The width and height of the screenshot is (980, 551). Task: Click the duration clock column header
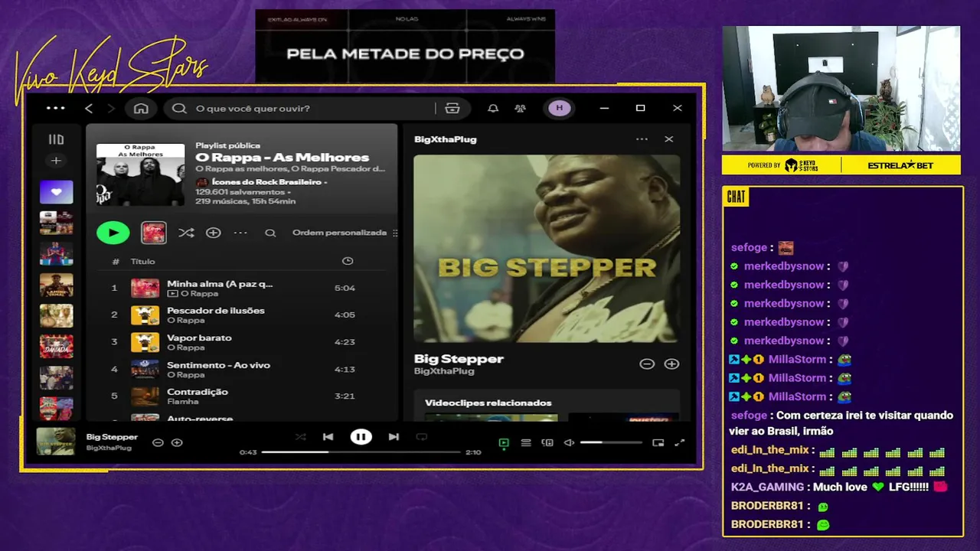[348, 261]
